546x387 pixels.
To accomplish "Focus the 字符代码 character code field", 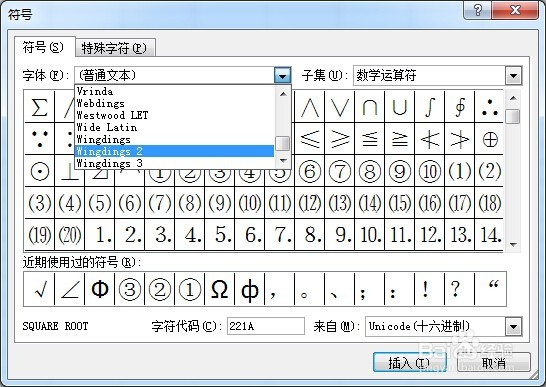I will (266, 326).
